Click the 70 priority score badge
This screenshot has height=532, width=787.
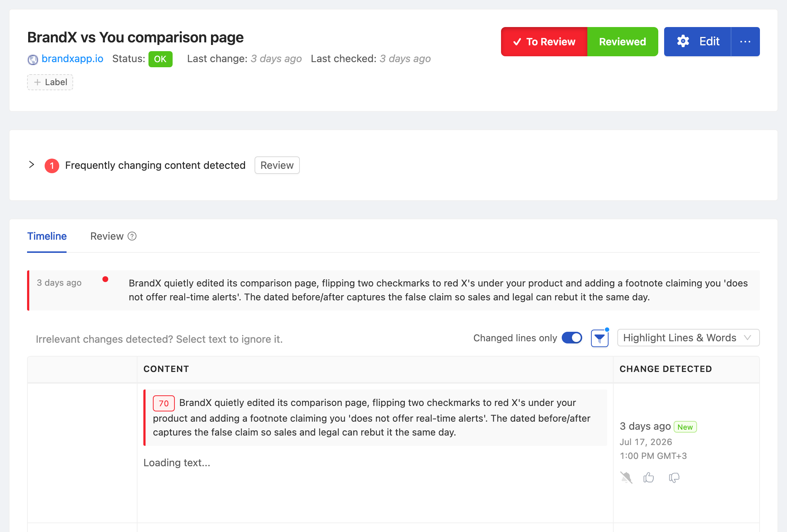pyautogui.click(x=163, y=403)
